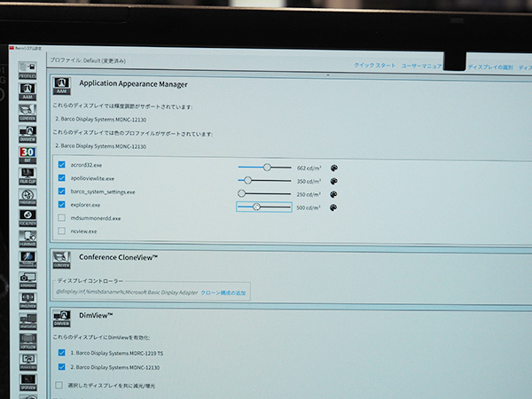The image size is (532, 399).
Task: Select the AAM sidebar icon
Action: (x=27, y=90)
